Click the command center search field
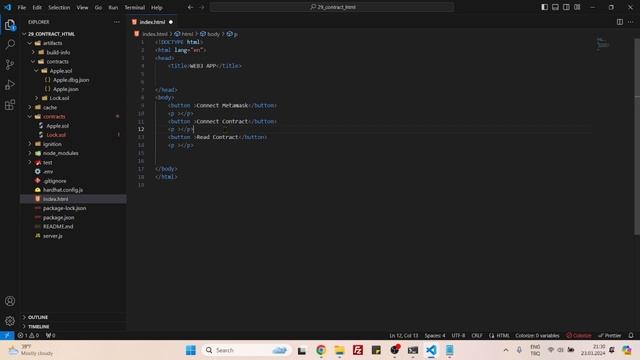640x360 pixels. [332, 7]
